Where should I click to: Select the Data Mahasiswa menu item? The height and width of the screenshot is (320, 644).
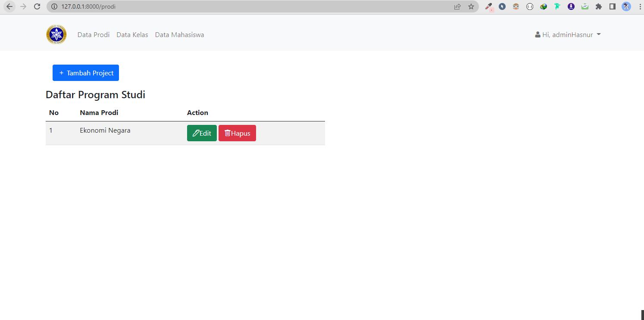(179, 34)
